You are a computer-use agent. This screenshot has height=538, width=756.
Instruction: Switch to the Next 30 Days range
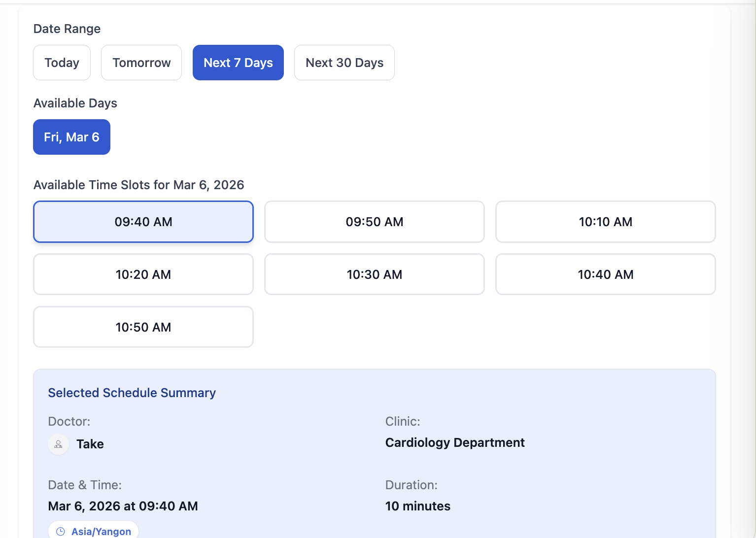click(344, 63)
